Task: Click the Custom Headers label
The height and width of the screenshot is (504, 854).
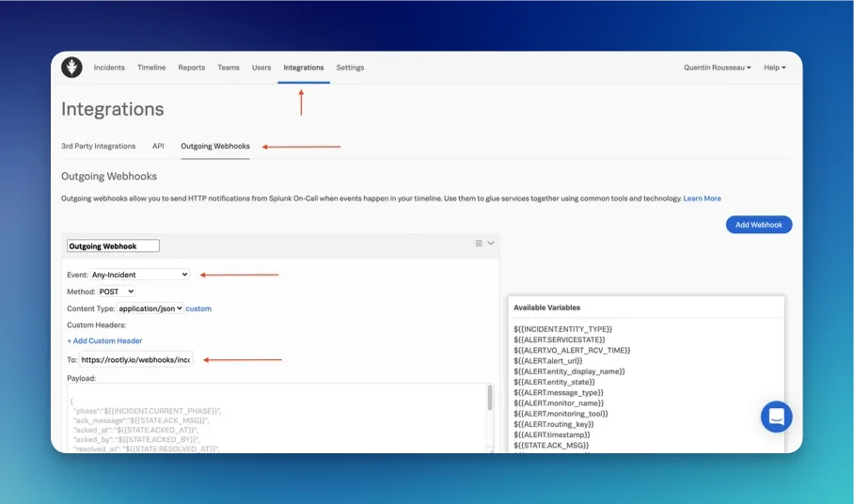Action: [96, 325]
